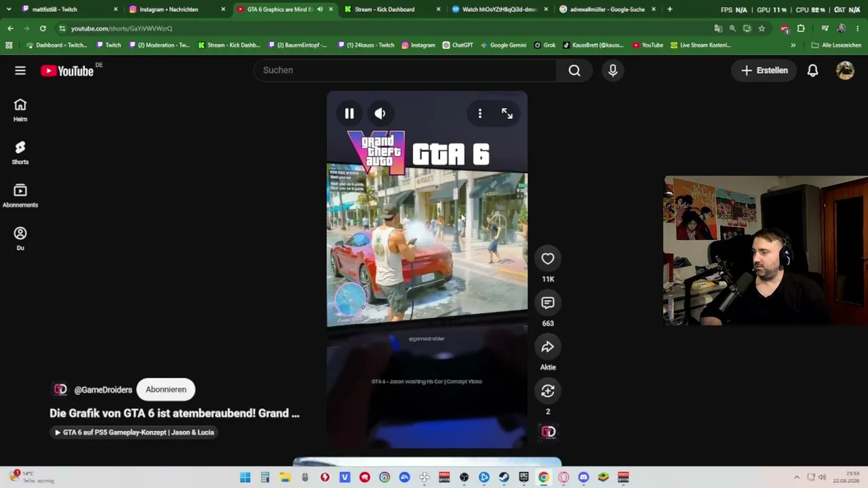Open the GTA 6 auf PS5 Gameplay-Konzept link
The image size is (868, 488).
134,432
